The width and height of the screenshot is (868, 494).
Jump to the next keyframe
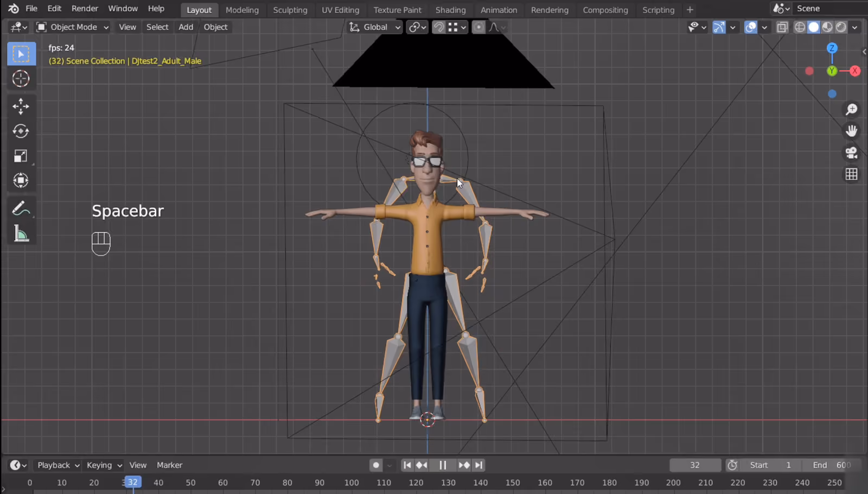tap(464, 465)
